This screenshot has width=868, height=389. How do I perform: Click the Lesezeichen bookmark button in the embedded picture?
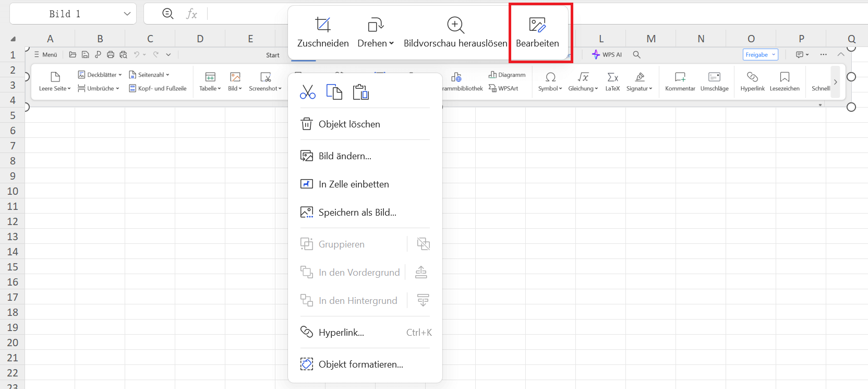(x=785, y=81)
